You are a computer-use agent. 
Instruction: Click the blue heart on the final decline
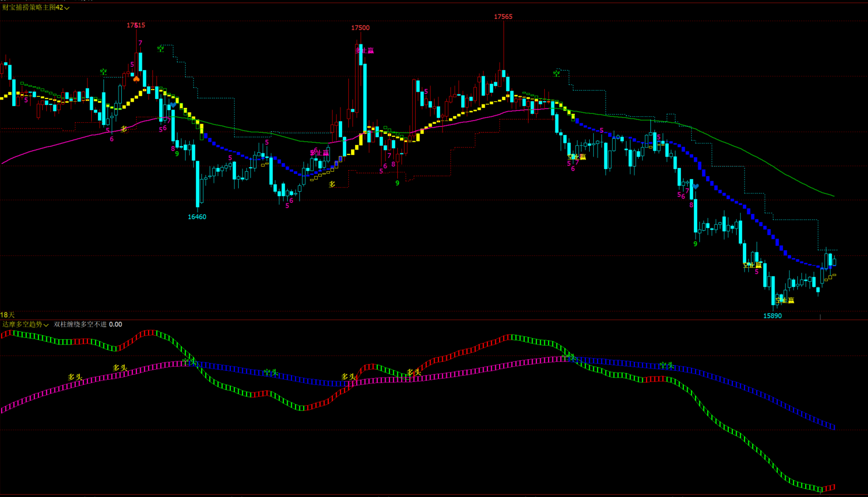(x=695, y=186)
